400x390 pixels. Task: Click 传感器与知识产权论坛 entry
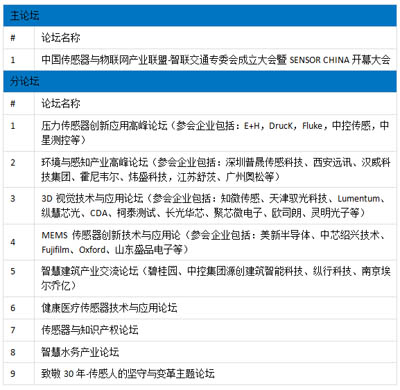(x=90, y=330)
